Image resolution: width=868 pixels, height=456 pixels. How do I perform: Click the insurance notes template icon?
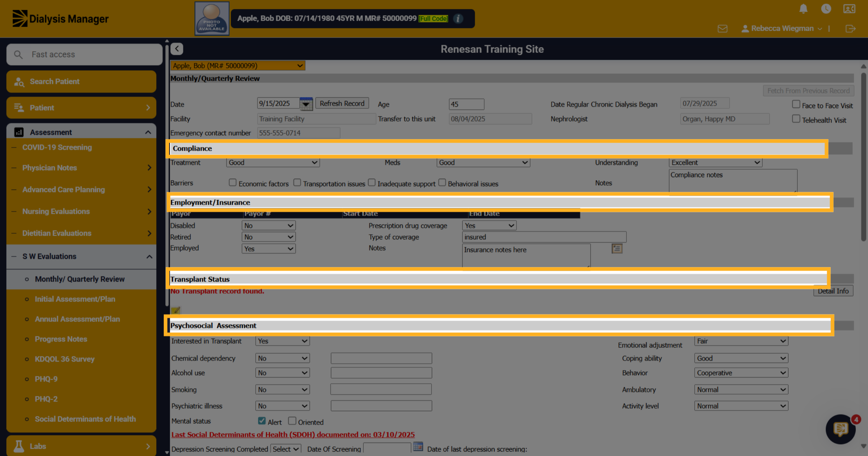[x=617, y=249]
